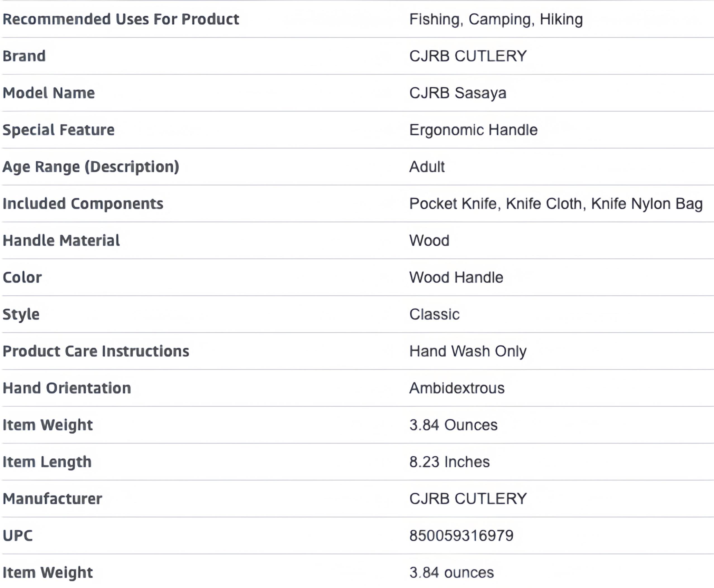Click the "Age Range (Description)" label

(x=91, y=167)
